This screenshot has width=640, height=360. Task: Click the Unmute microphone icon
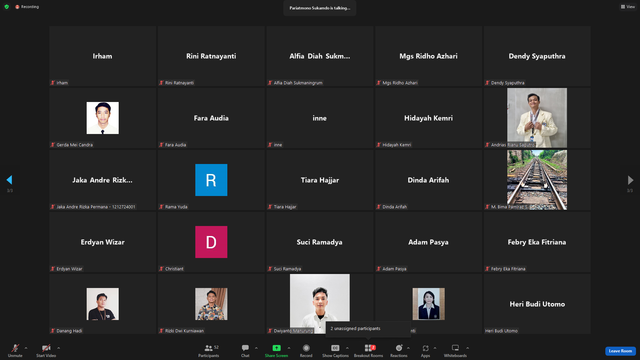pos(15,348)
